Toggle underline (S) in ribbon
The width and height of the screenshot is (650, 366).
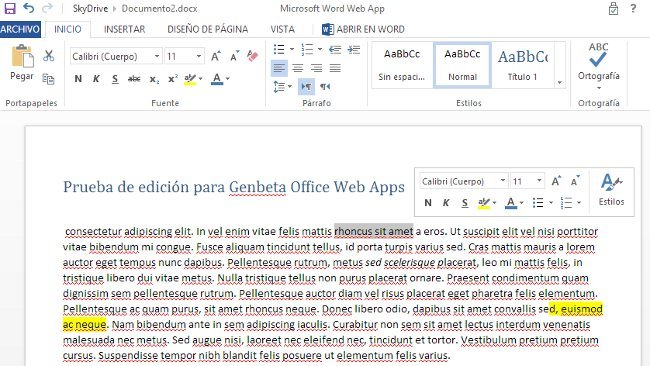point(115,79)
